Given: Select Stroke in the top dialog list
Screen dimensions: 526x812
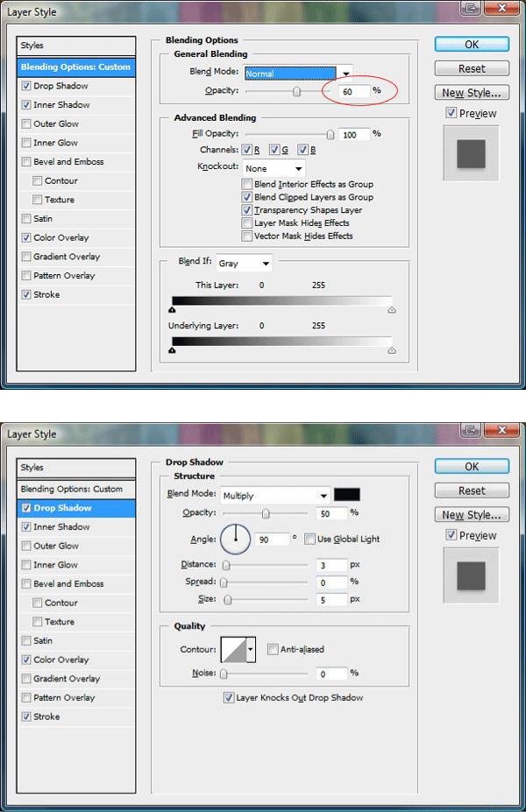Looking at the screenshot, I should pos(76,294).
